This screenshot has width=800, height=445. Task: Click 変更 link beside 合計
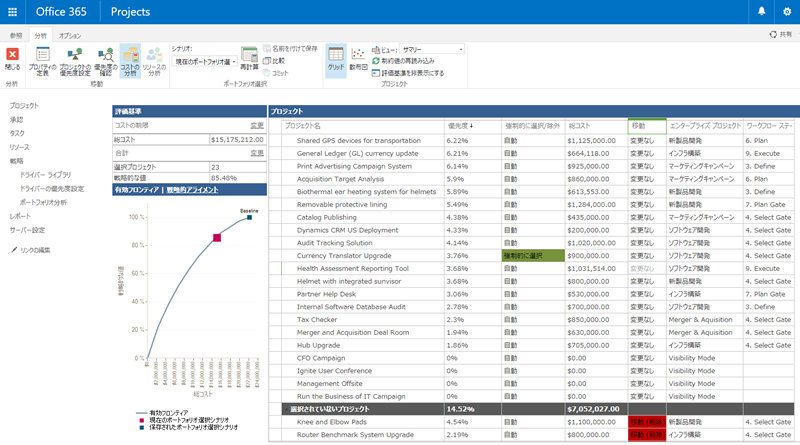[257, 153]
